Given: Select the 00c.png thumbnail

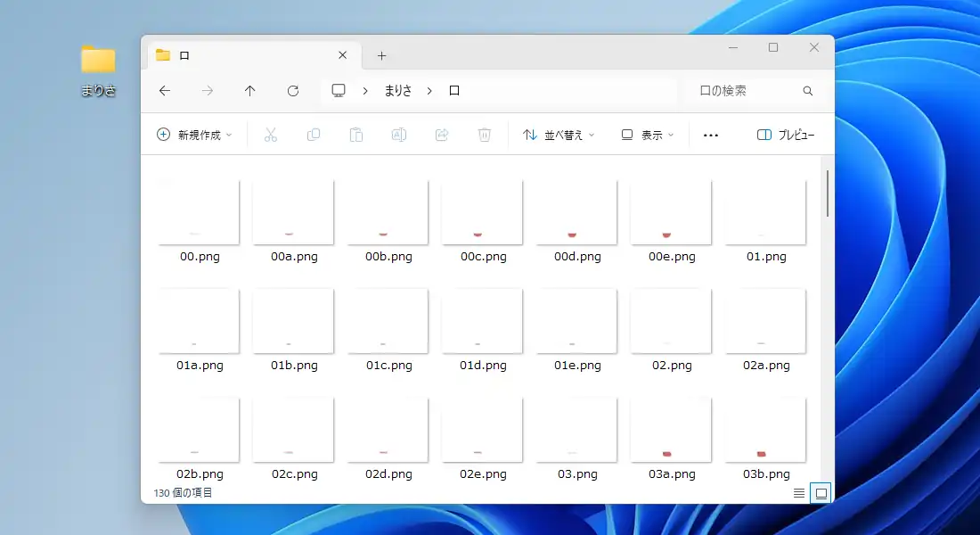Looking at the screenshot, I should [x=483, y=214].
